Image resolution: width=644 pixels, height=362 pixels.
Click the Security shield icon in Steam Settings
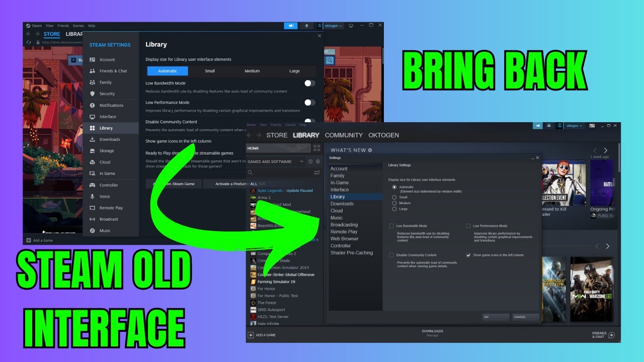click(93, 94)
